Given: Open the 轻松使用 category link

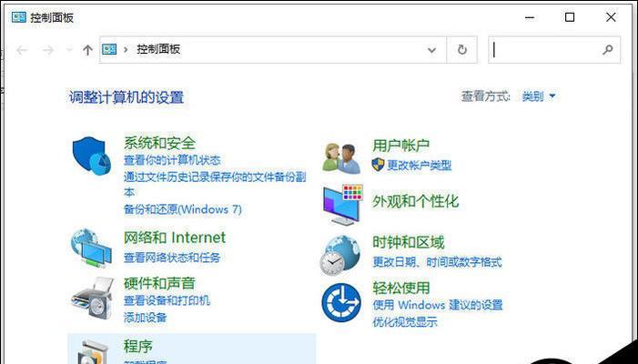Looking at the screenshot, I should [401, 288].
